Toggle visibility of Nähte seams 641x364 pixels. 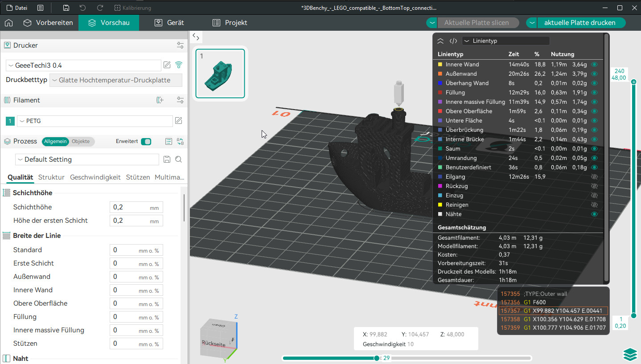click(594, 214)
